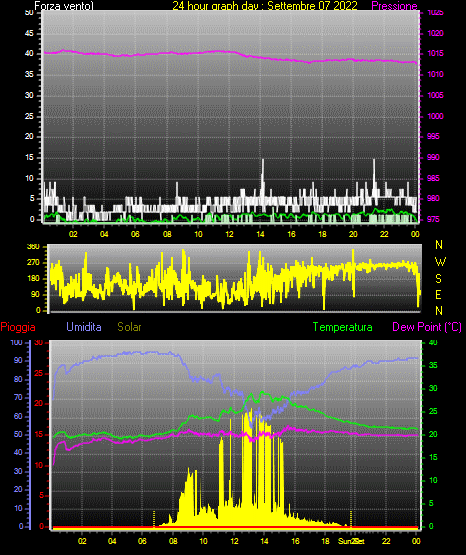Click the blue 'Umidita' legend label
Image resolution: width=466 pixels, height=555 pixels.
84,327
